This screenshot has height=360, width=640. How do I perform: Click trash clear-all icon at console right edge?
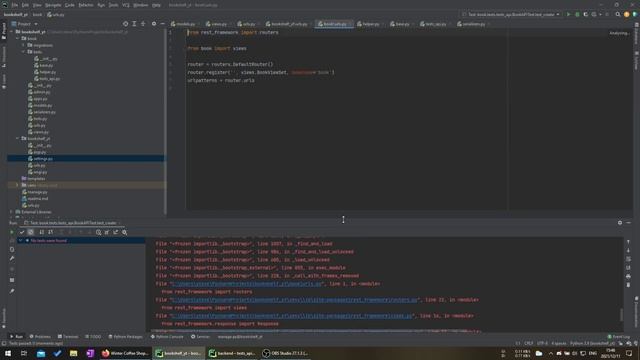[x=628, y=285]
